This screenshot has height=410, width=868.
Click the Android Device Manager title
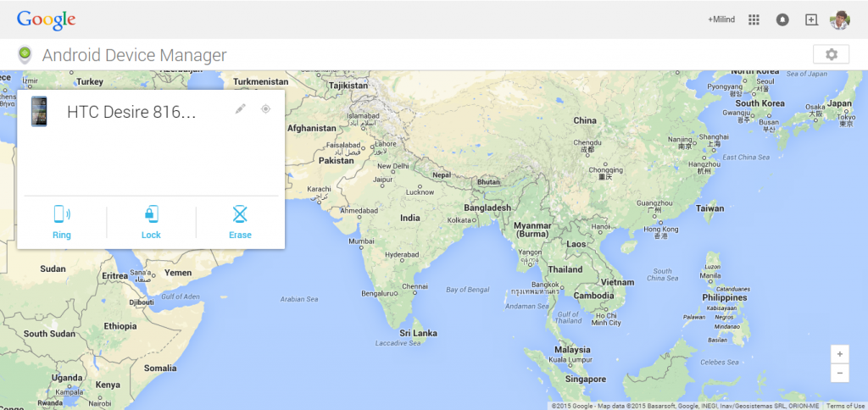[x=135, y=55]
